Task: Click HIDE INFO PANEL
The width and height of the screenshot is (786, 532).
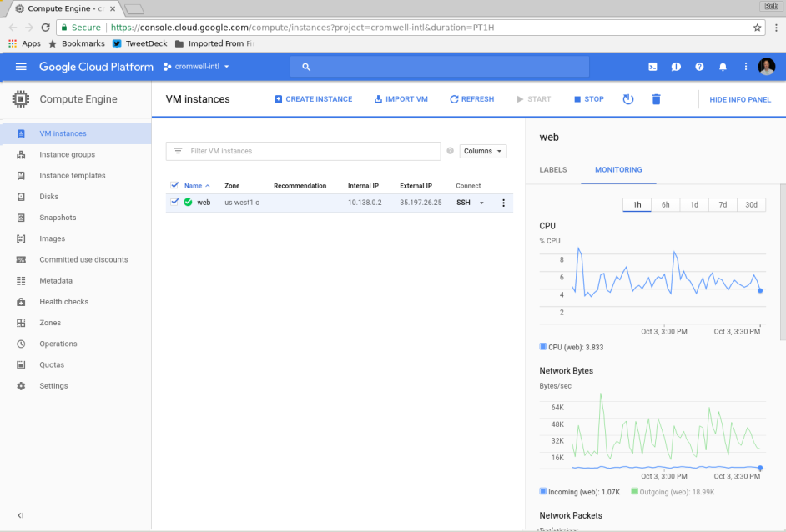Action: pos(740,100)
